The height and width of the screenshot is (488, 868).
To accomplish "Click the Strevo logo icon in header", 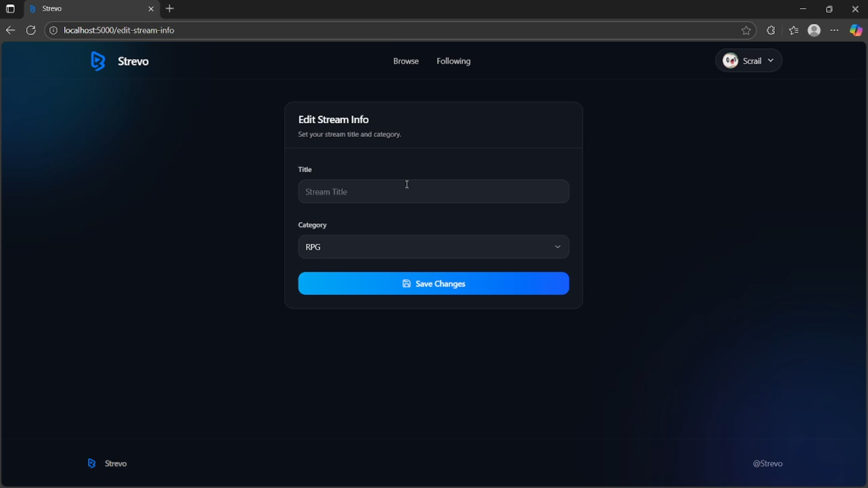I will (x=98, y=61).
